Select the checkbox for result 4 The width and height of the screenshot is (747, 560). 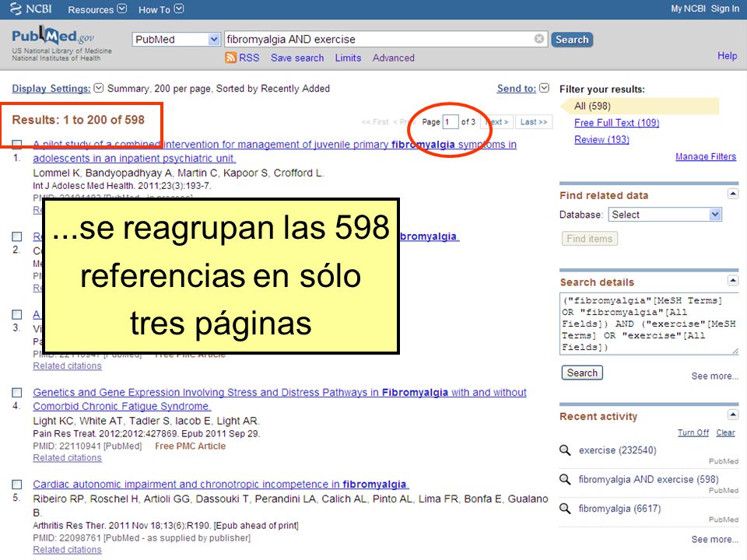pos(16,392)
